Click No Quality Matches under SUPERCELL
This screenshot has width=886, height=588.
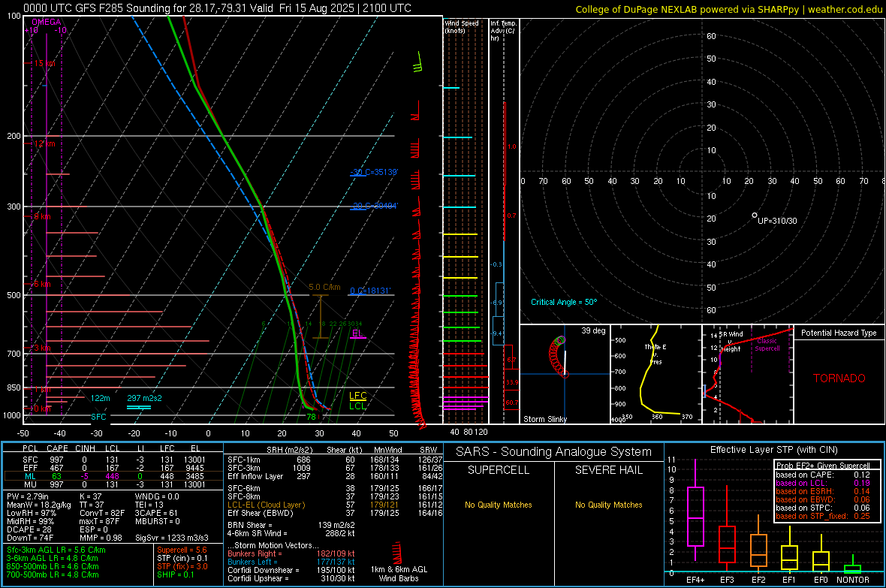tap(499, 505)
